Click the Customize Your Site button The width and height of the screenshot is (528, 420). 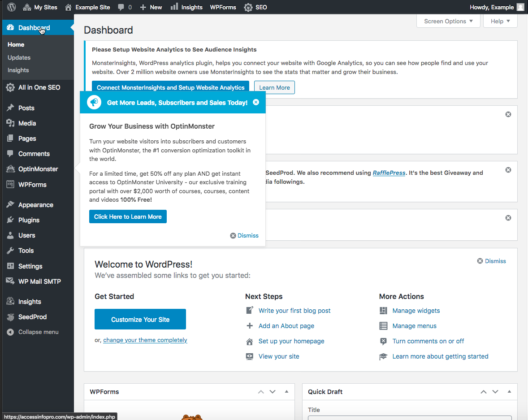tap(140, 319)
